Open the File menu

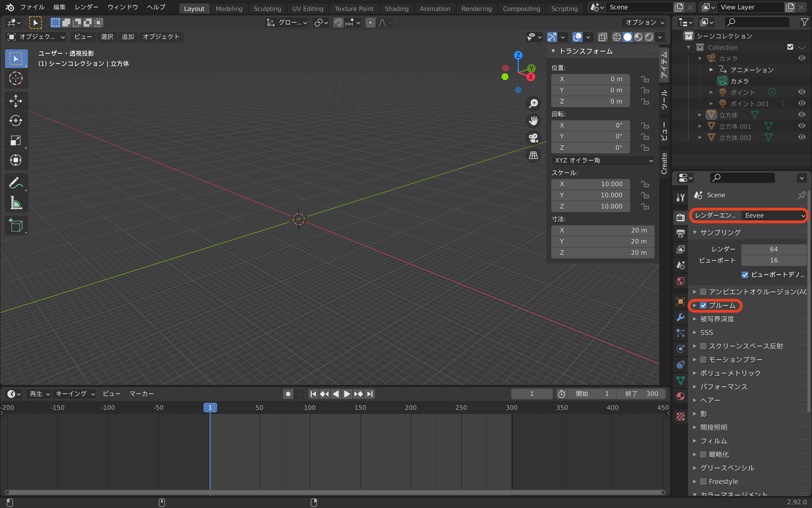pos(32,7)
